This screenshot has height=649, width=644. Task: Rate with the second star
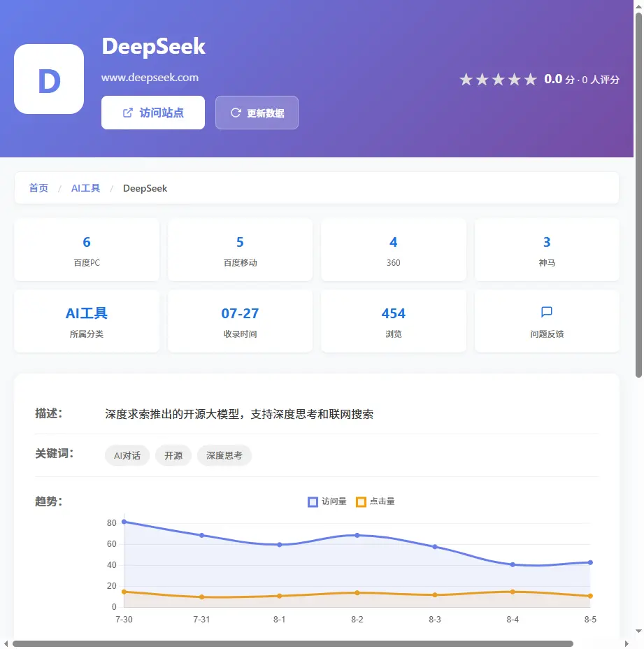pos(482,79)
